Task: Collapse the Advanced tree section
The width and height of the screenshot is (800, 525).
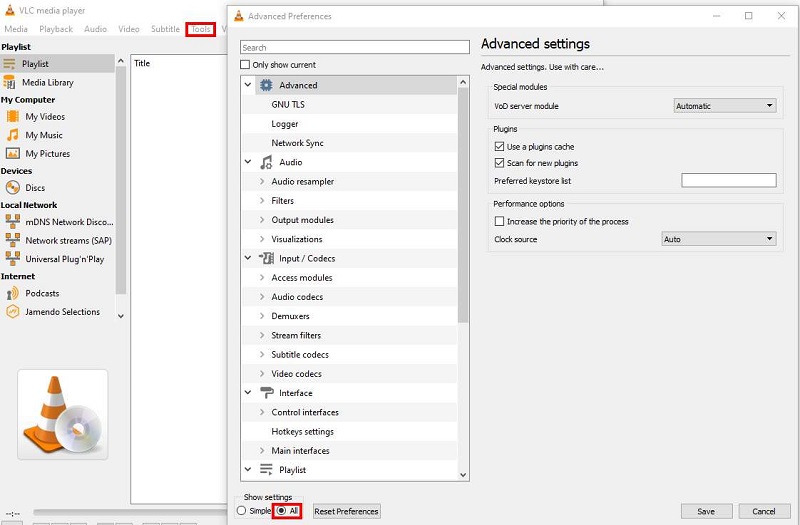Action: click(x=248, y=85)
